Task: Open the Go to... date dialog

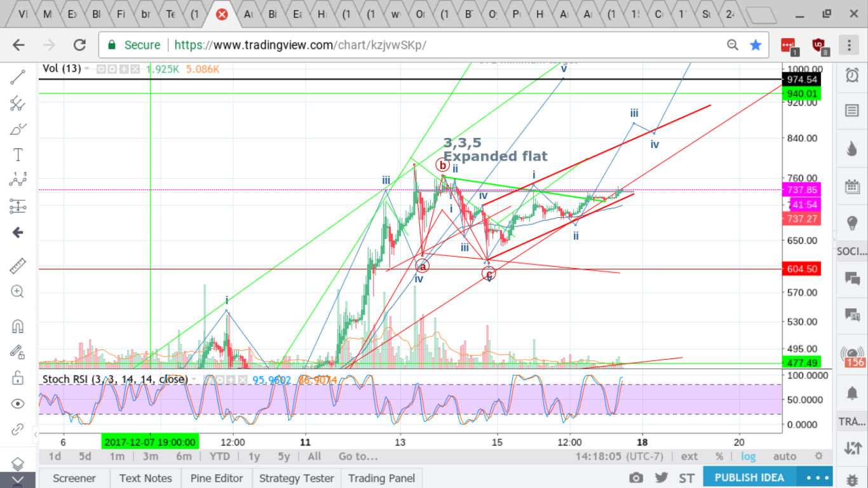Action: coord(358,456)
